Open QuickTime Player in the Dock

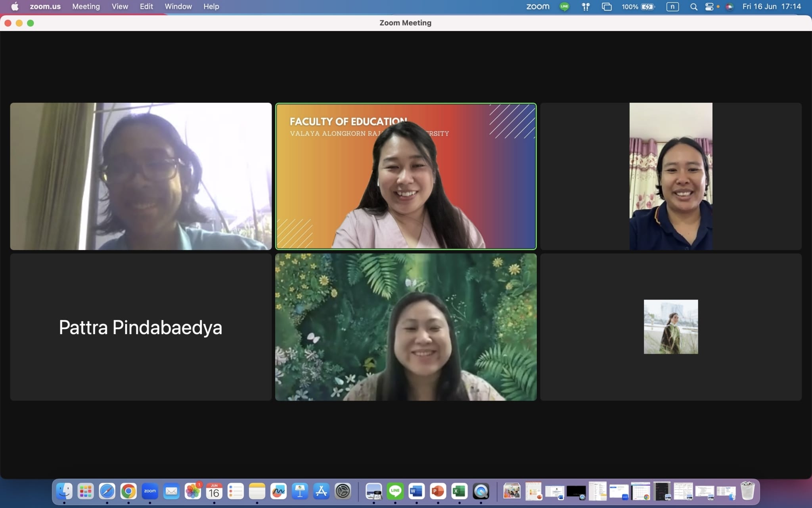(x=481, y=491)
